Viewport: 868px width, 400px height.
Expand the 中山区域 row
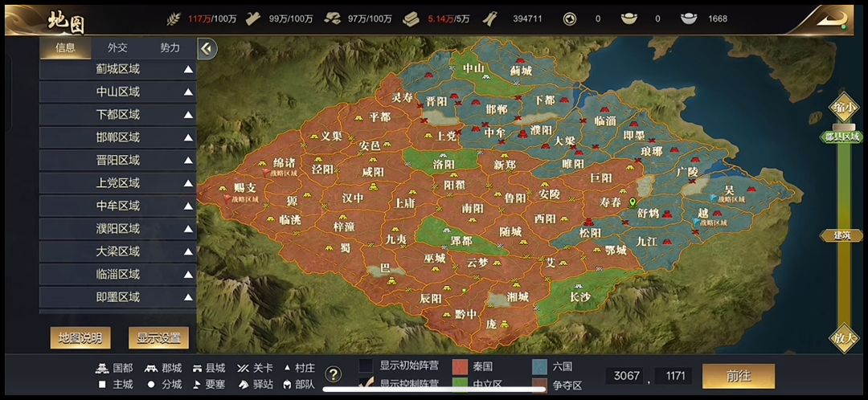point(118,92)
